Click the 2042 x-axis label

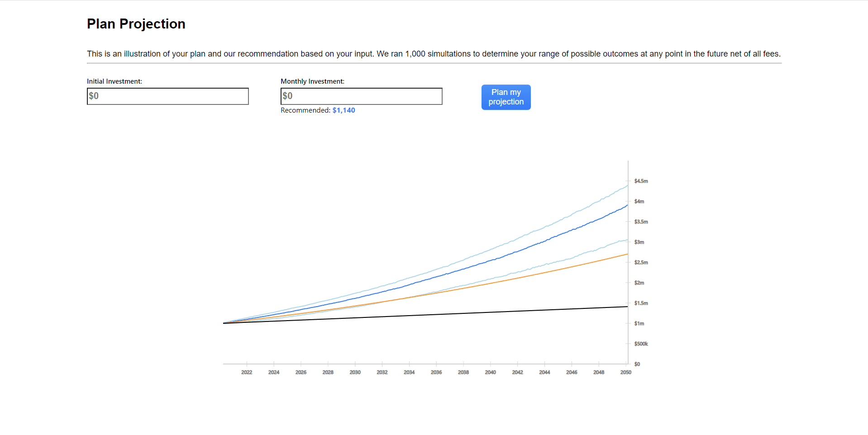[518, 372]
